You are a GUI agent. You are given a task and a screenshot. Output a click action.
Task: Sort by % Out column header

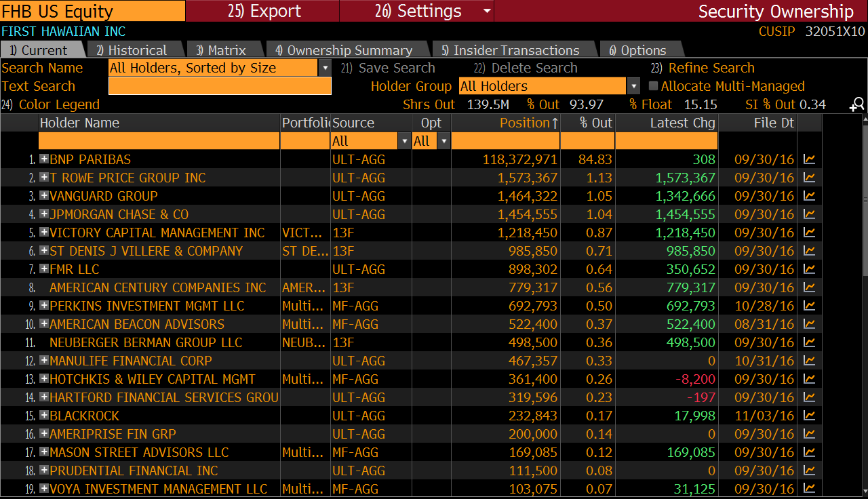point(587,123)
